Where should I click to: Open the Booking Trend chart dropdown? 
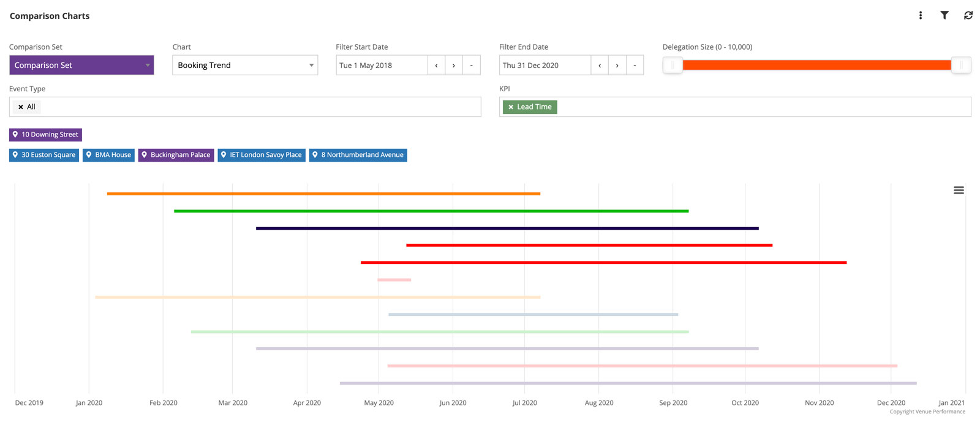click(245, 66)
